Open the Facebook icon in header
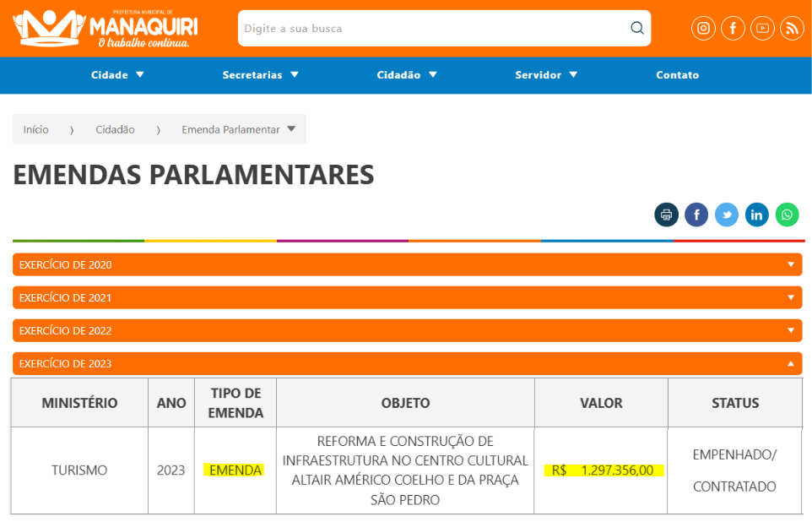This screenshot has width=812, height=522. coord(733,29)
